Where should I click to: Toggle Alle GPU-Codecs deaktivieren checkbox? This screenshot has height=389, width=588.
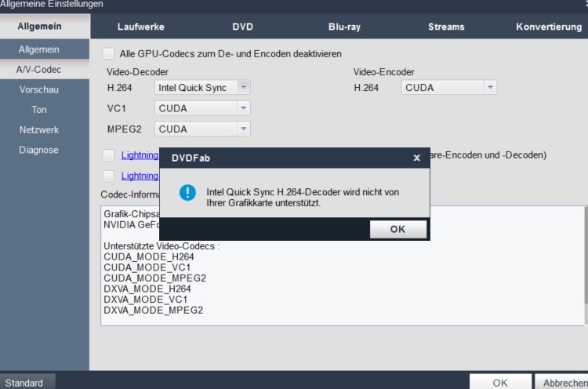point(108,53)
